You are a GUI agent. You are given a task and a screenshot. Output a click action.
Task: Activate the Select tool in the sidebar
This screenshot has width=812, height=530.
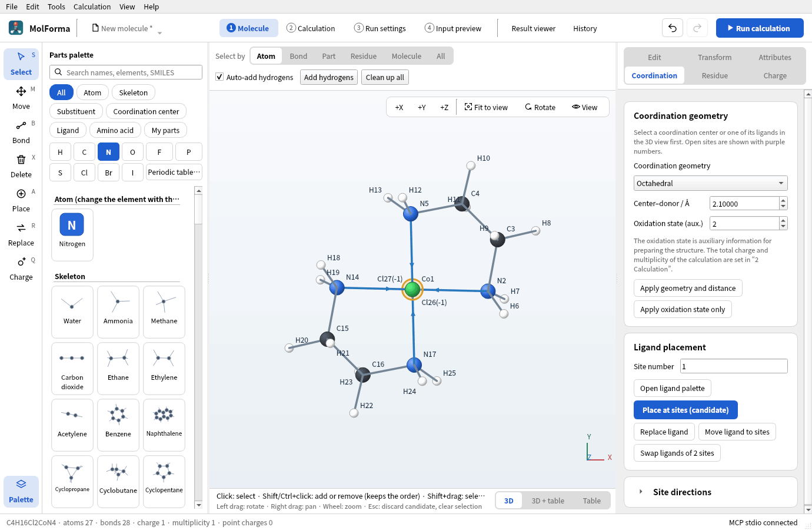[21, 64]
